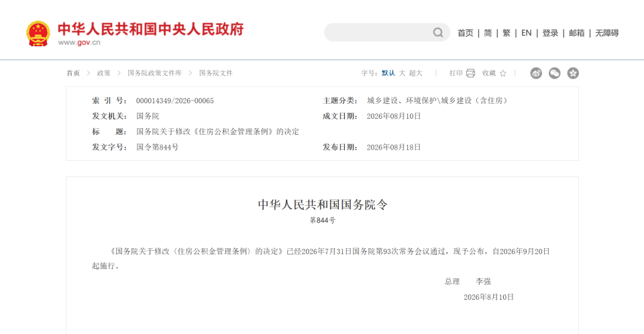Click the printer icon
The width and height of the screenshot is (644, 334).
[x=471, y=73]
